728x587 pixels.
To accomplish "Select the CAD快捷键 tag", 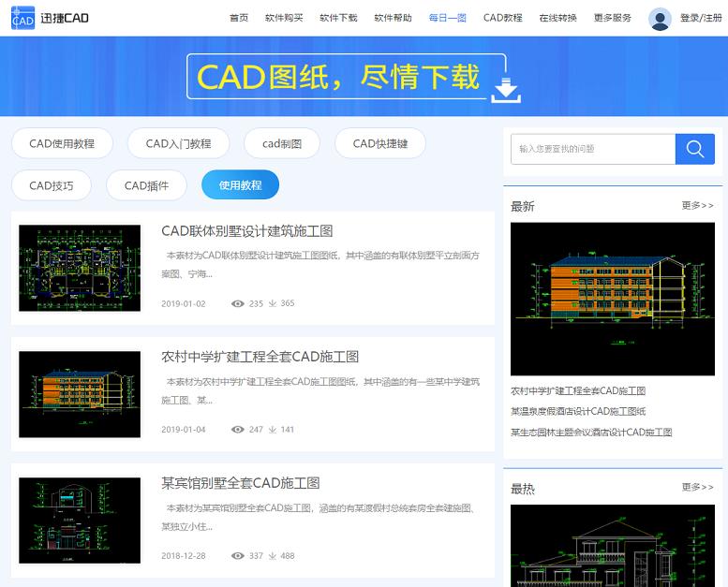I will 380,143.
